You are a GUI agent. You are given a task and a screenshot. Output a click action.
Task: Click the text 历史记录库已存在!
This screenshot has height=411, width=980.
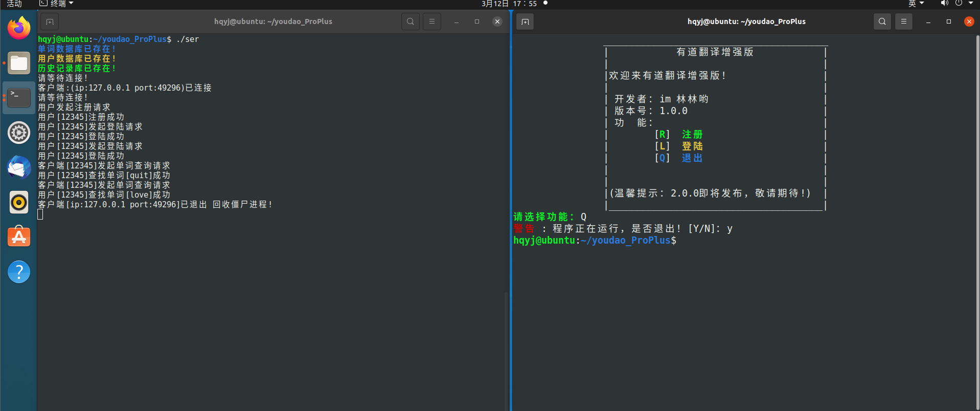(77, 68)
